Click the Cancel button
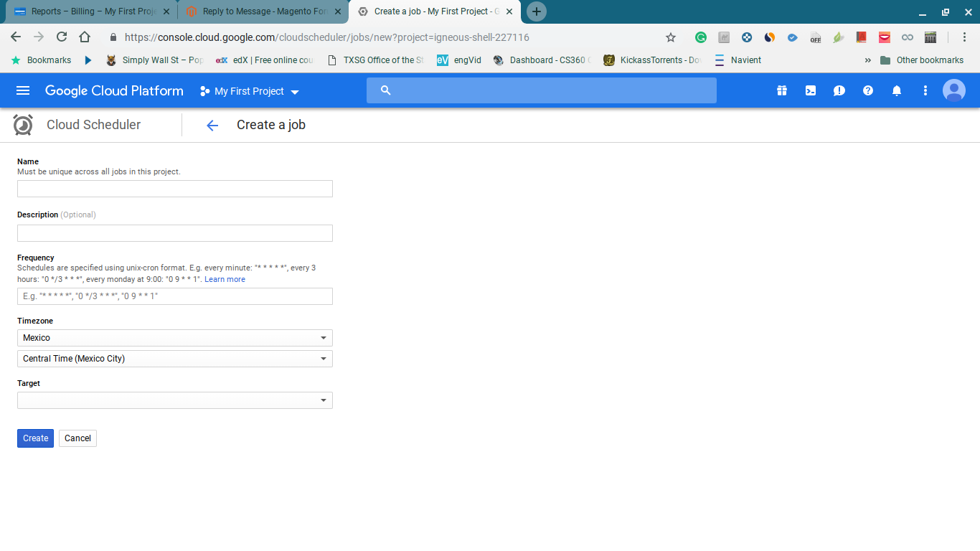 click(77, 438)
